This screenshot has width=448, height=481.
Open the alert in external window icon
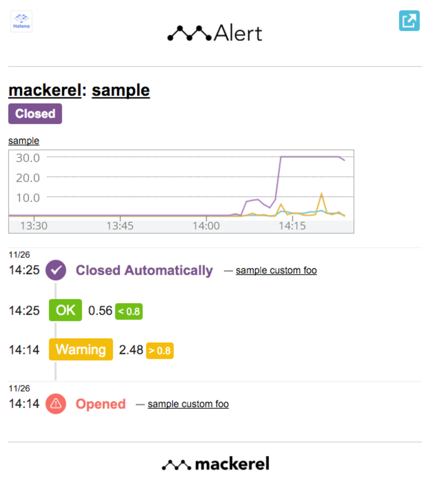409,21
